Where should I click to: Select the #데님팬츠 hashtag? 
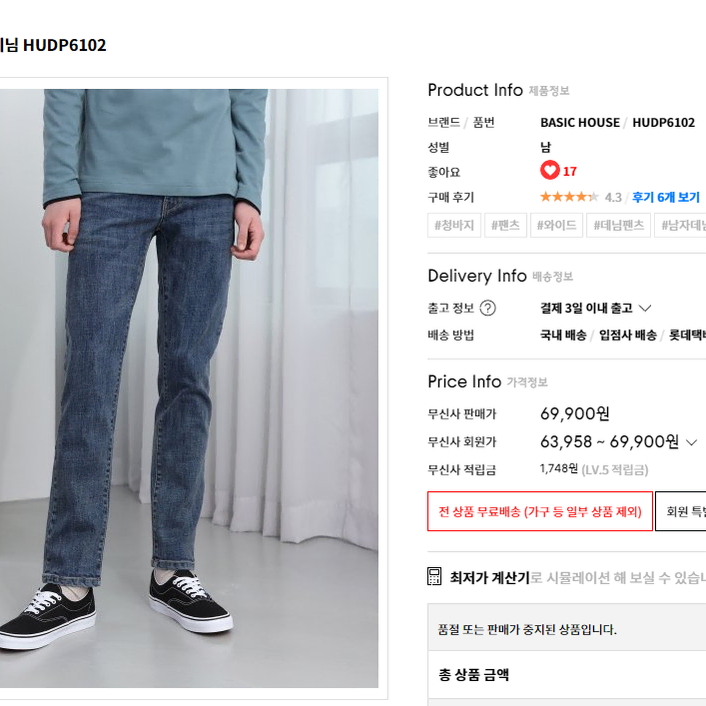[618, 225]
